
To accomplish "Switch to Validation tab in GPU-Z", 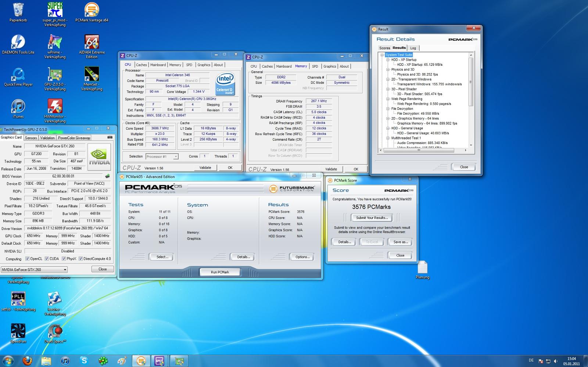I will coord(47,138).
